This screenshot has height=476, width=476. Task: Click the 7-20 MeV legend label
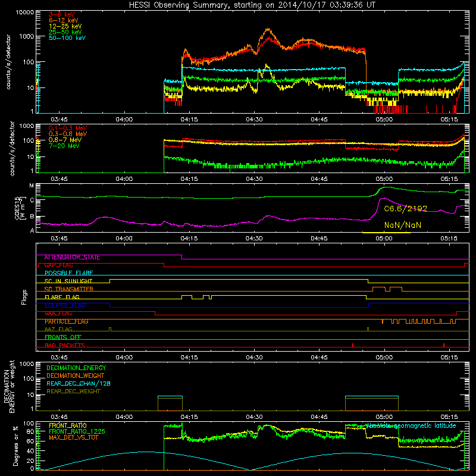click(x=64, y=146)
